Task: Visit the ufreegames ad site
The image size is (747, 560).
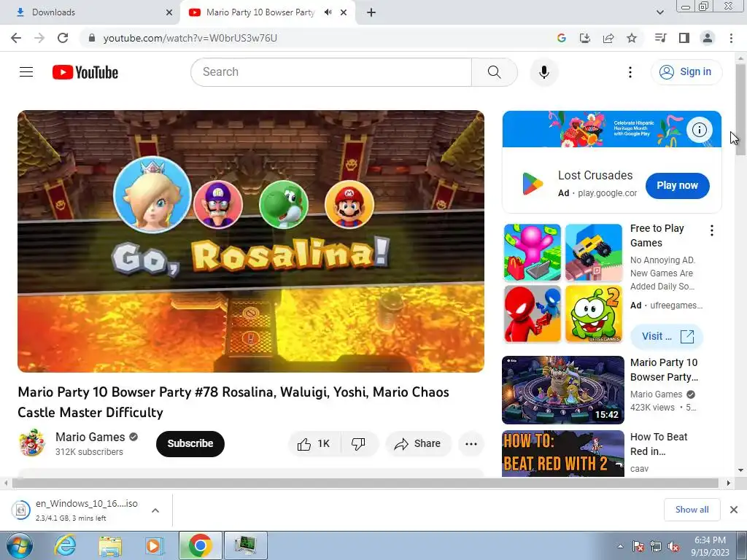Action: click(x=667, y=336)
